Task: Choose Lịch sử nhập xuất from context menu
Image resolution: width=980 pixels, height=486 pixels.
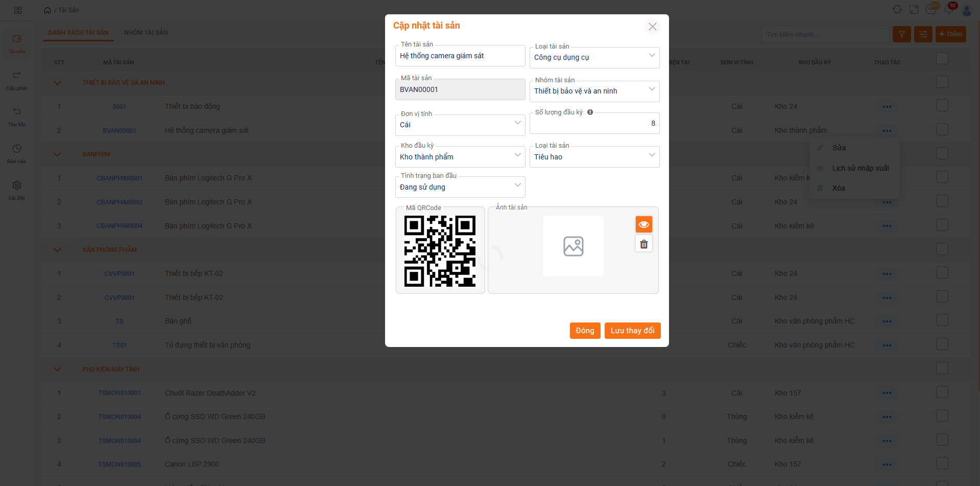Action: pyautogui.click(x=860, y=168)
